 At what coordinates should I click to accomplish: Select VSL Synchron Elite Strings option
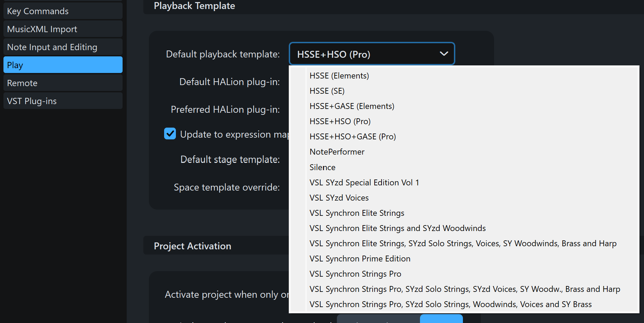(464, 213)
